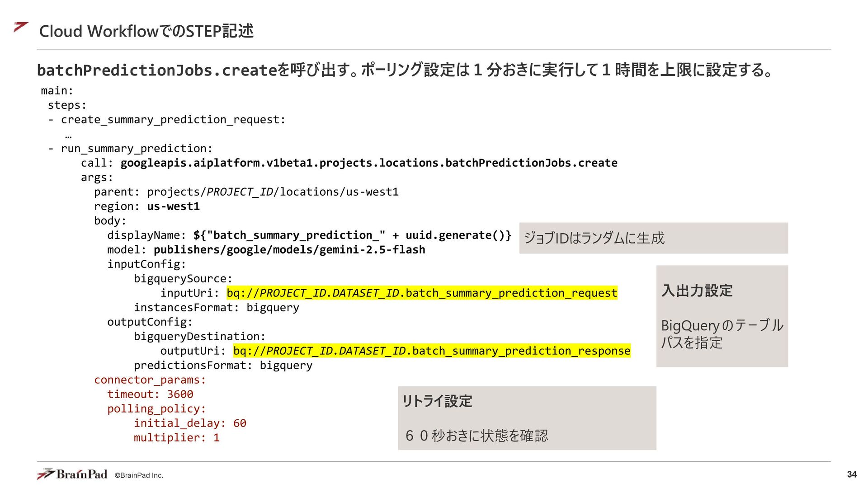Click the 'リトライ設定' callout heading
The image size is (868, 488).
click(437, 401)
